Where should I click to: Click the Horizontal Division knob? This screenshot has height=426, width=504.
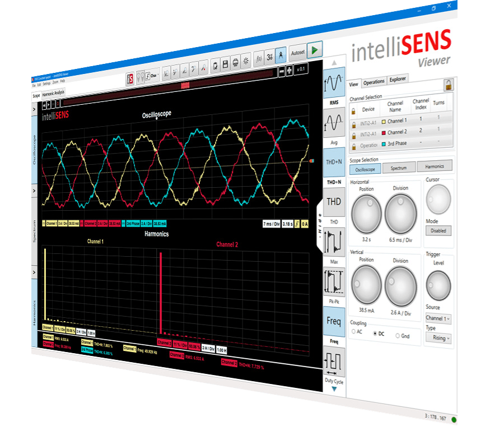[401, 214]
